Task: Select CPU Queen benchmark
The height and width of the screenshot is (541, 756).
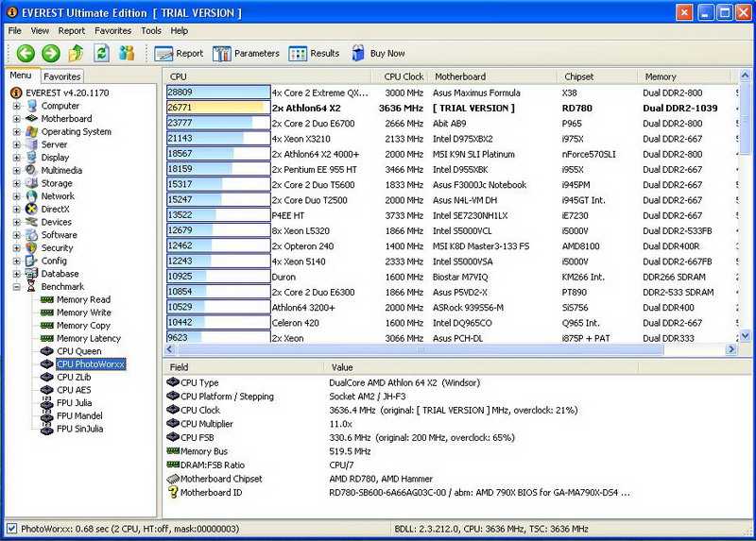Action: (78, 351)
